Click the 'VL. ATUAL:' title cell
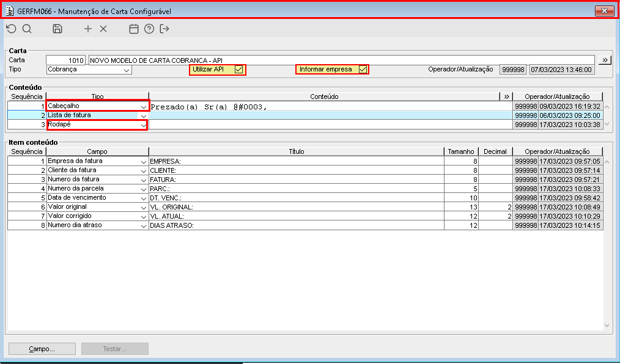Image resolution: width=620 pixels, height=364 pixels. [297, 216]
